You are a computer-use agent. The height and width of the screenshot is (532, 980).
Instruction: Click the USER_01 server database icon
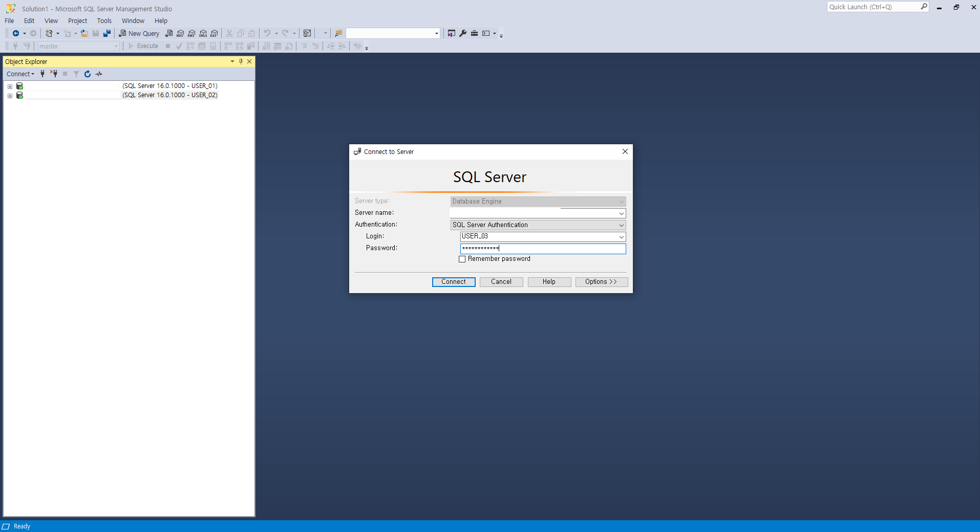[19, 86]
